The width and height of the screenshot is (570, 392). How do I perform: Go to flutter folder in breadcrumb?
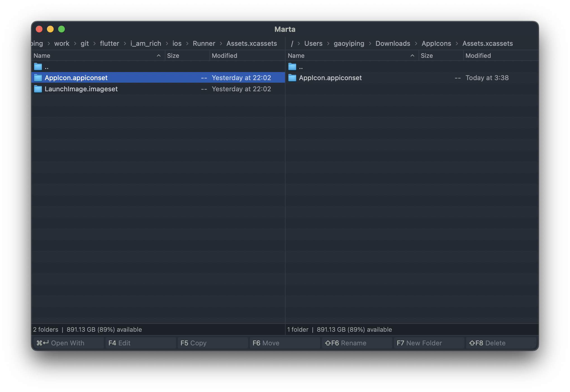pos(110,44)
